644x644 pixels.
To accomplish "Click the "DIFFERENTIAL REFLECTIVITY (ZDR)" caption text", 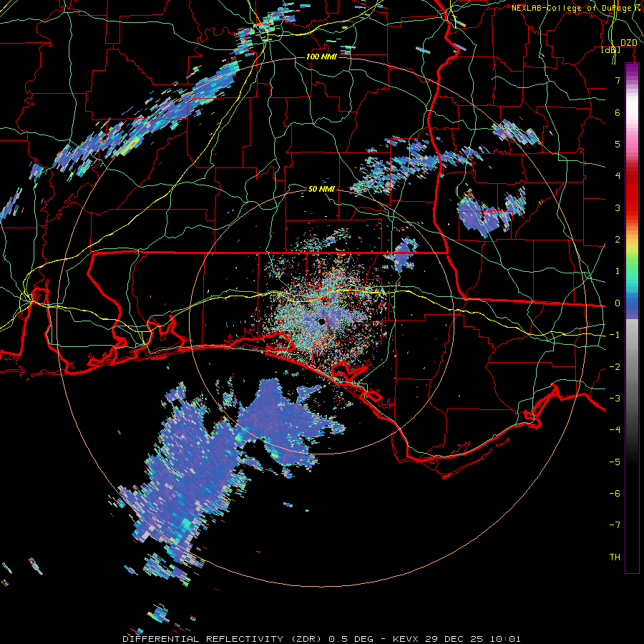I will click(224, 639).
